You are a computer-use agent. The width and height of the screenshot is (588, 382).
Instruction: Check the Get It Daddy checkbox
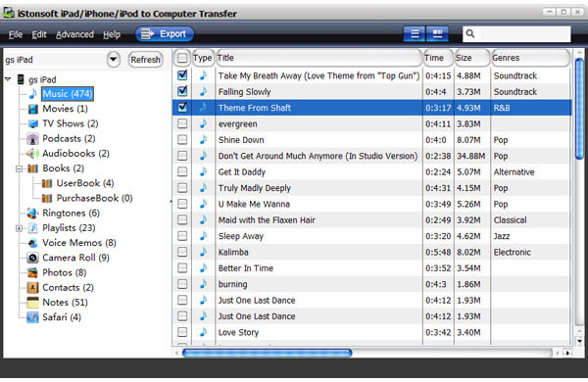182,171
